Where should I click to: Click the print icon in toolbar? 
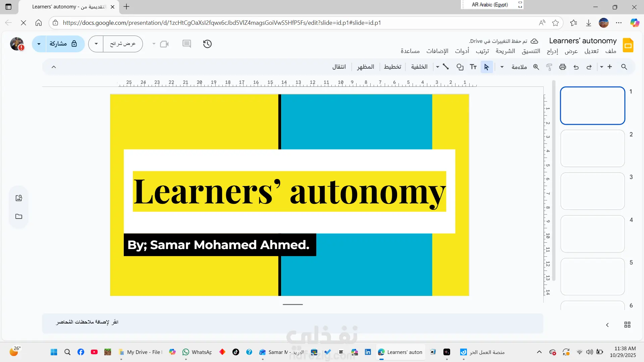pyautogui.click(x=562, y=67)
